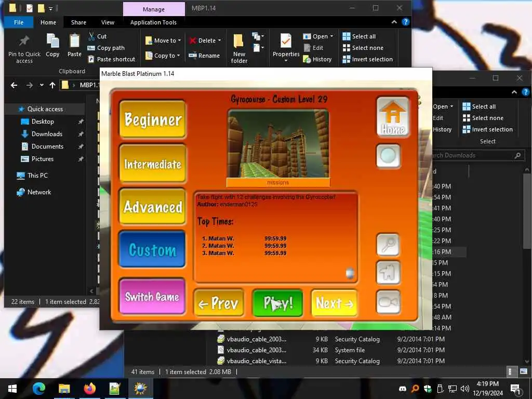Collapse the ribbon with the chevron
The image size is (532, 399).
tap(394, 22)
